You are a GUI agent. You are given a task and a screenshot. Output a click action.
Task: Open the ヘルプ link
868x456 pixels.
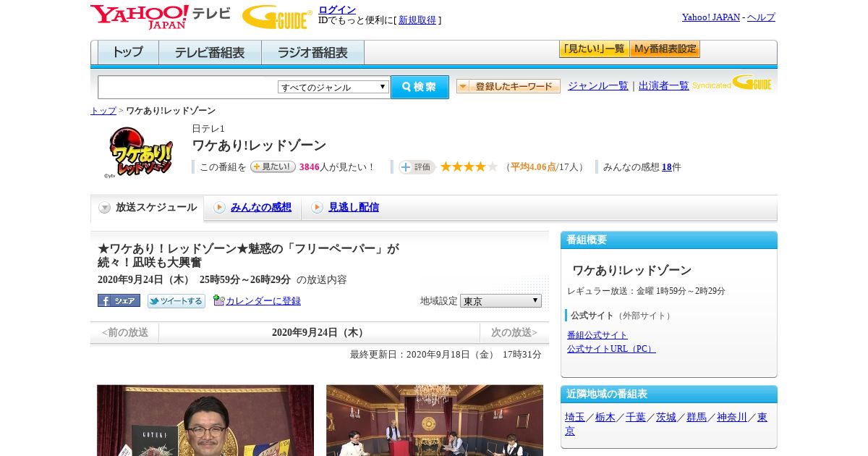(x=761, y=17)
